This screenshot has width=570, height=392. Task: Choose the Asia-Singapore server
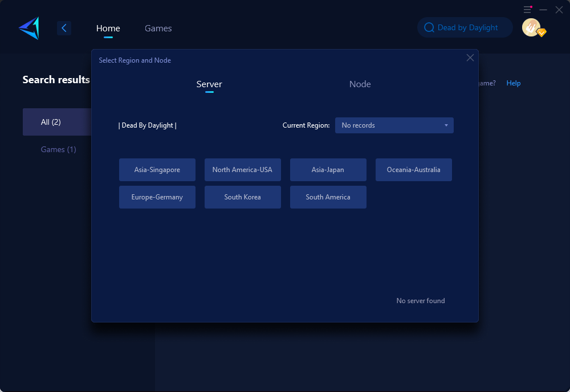pos(157,170)
